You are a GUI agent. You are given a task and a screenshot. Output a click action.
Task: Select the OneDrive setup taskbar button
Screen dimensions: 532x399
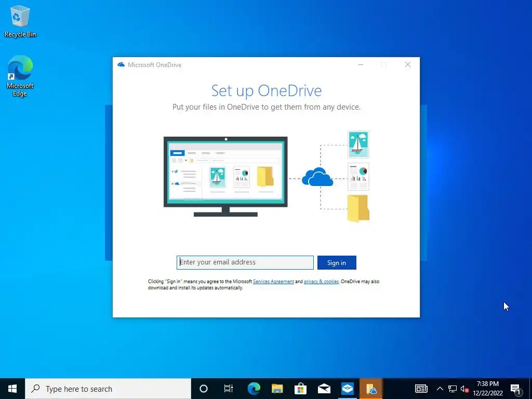371,389
